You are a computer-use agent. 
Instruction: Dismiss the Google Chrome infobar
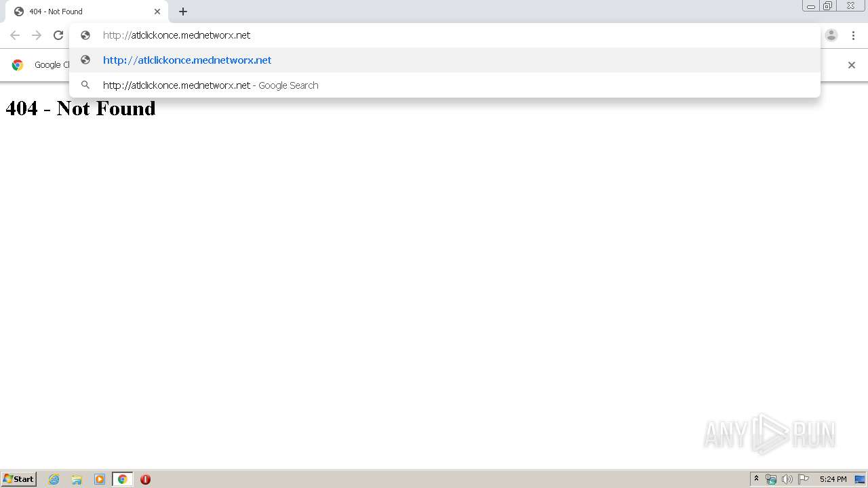click(852, 65)
